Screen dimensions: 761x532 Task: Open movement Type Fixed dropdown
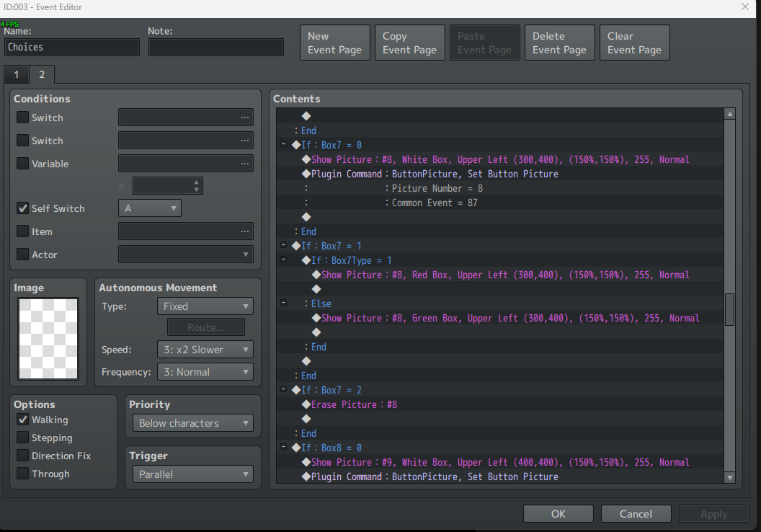205,306
